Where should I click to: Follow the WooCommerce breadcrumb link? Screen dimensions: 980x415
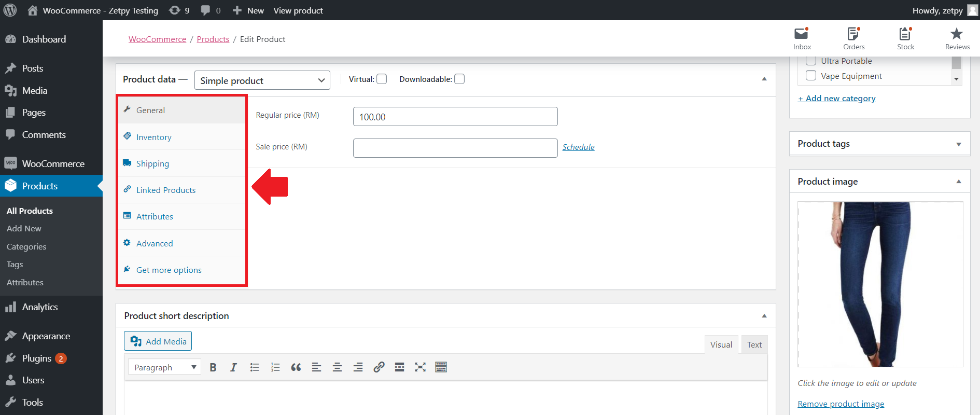157,39
